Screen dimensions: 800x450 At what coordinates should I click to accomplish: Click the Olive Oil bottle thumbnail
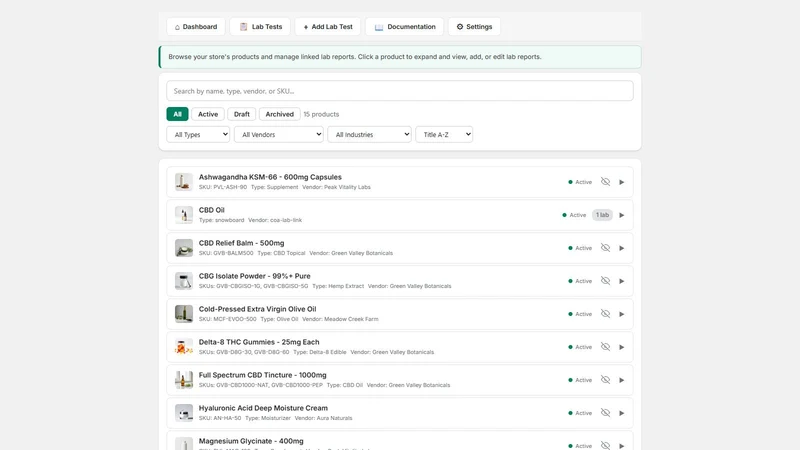coord(184,314)
